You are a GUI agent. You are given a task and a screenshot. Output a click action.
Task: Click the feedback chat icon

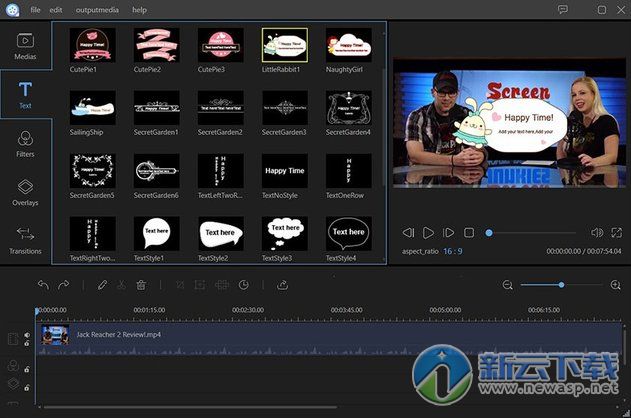tap(563, 10)
